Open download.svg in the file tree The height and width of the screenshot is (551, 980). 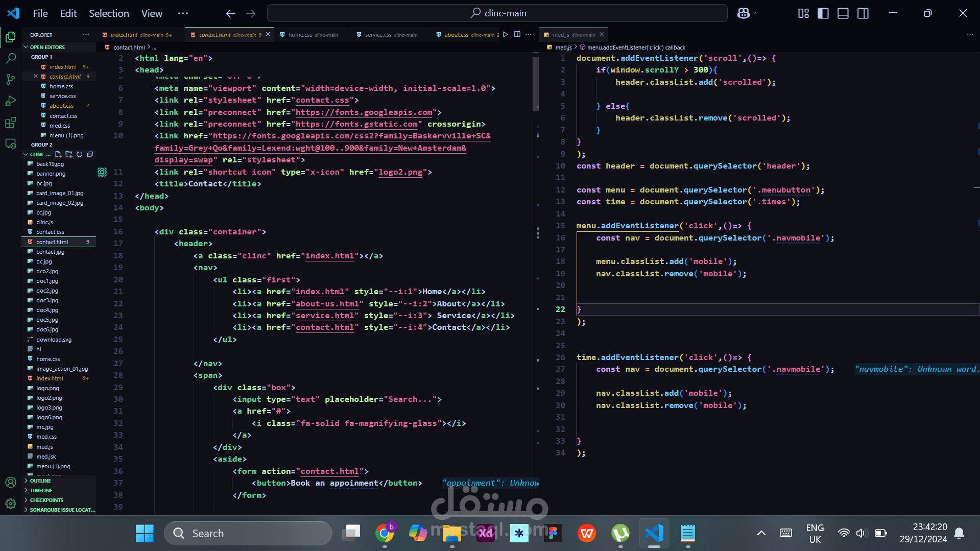click(54, 340)
